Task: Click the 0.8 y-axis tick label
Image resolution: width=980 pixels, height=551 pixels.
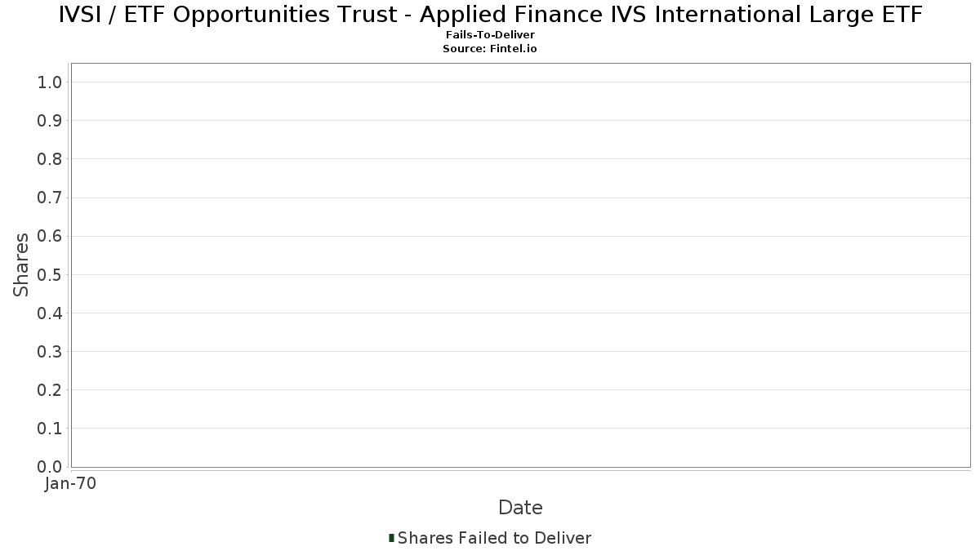Action: 50,159
